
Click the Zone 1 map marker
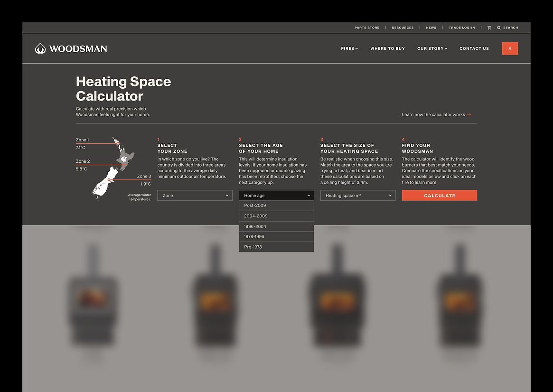click(x=117, y=143)
